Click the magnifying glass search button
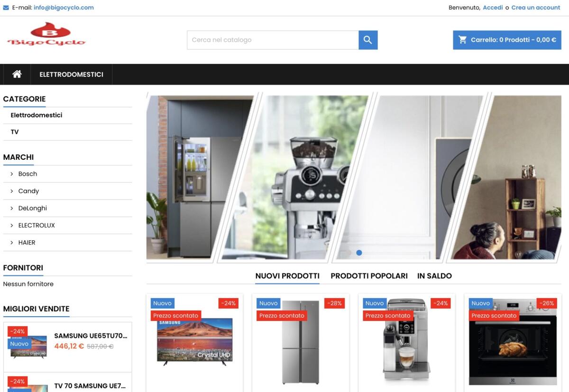Screen dimensions: 569x392 368,40
